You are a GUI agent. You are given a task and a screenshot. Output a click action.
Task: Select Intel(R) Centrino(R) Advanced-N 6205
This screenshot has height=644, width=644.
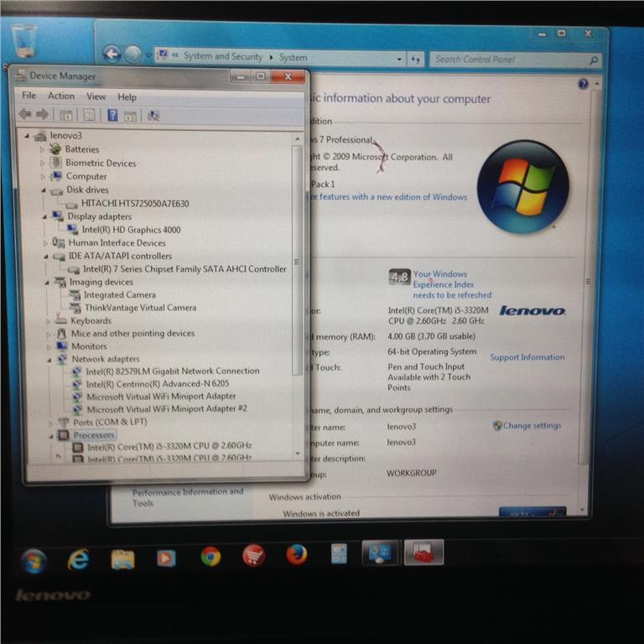(158, 383)
